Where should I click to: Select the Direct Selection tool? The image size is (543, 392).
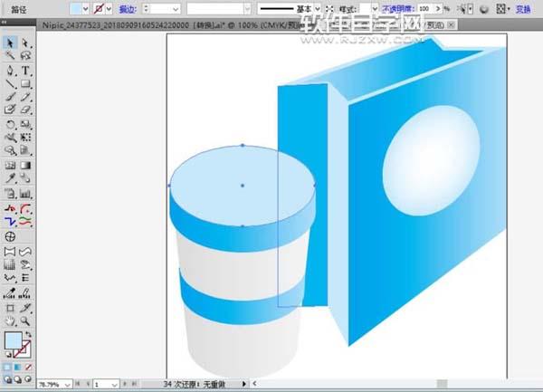(25, 43)
